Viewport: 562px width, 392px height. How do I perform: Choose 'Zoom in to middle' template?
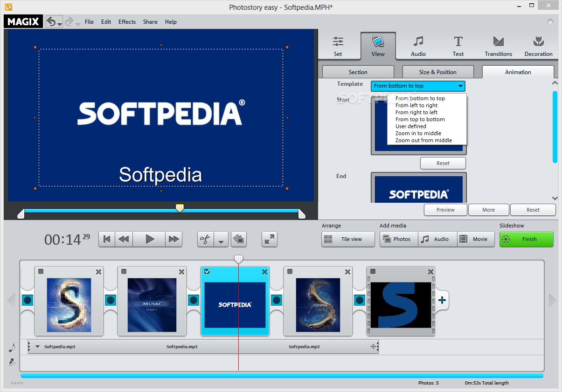(418, 133)
